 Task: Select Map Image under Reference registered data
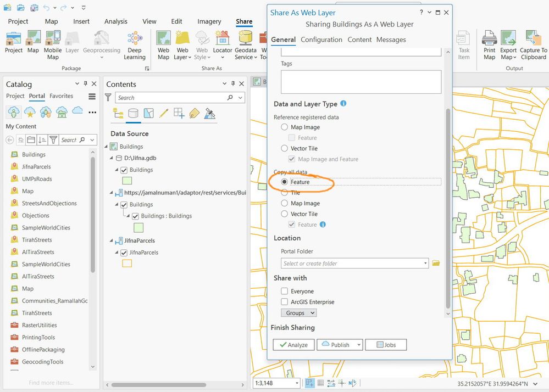[284, 127]
